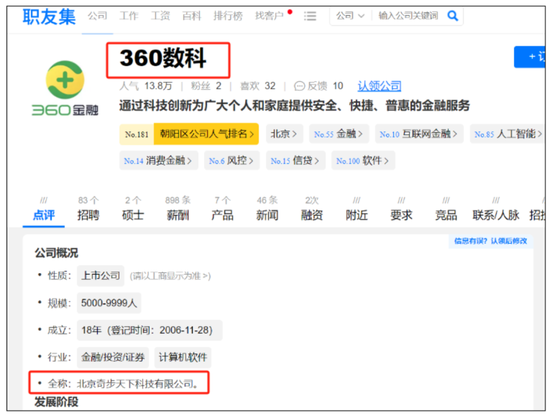Open the 工作 navigation menu item
The width and height of the screenshot is (550, 414).
pos(129,16)
